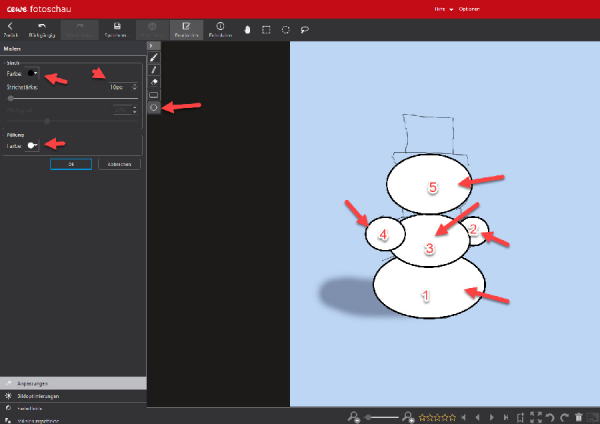Select the rectangle drawing tool
Screen dimensions: 600x424
click(154, 95)
